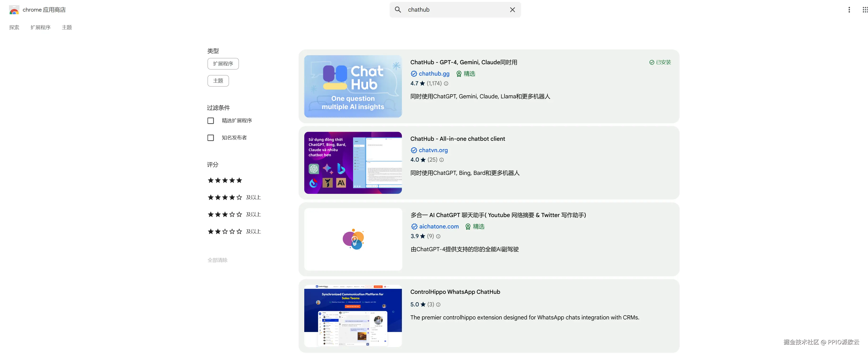Click the Chrome Web Store logo icon
Viewport: 868px width, 354px height.
[14, 10]
